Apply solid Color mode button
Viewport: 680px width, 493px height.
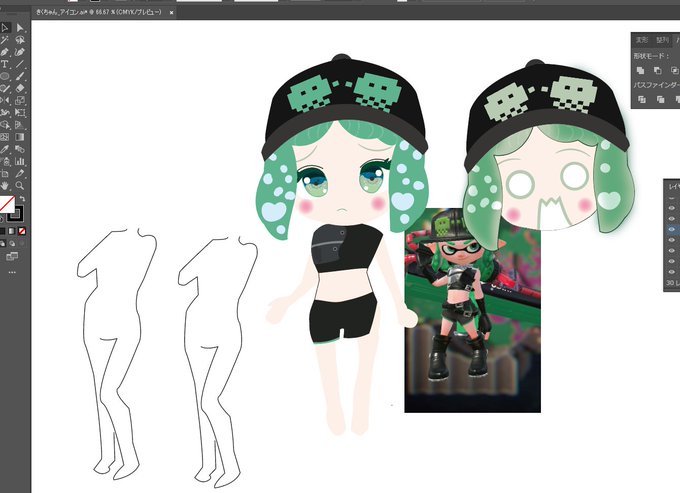click(3, 231)
